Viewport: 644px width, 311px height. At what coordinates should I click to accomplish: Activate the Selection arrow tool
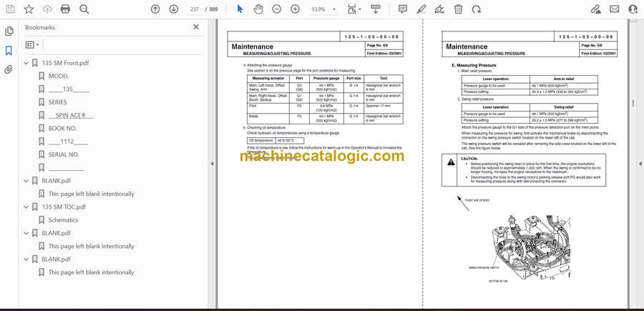point(240,9)
